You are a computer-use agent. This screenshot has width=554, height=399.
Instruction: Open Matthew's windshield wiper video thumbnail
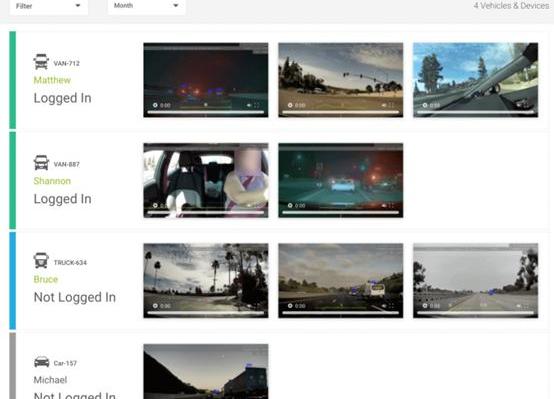pos(476,80)
